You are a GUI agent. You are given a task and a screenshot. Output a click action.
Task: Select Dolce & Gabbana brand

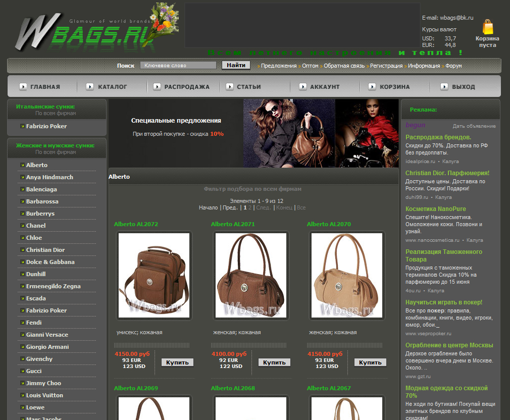point(50,262)
